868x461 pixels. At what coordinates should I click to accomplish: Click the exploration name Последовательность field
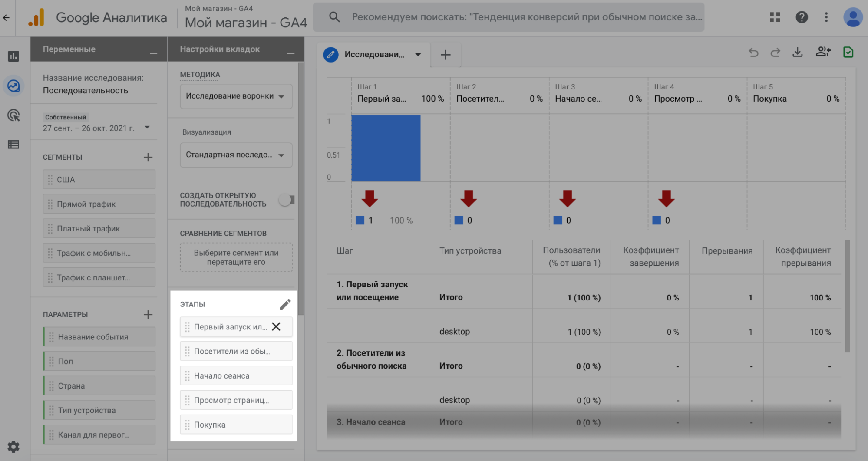click(x=86, y=90)
